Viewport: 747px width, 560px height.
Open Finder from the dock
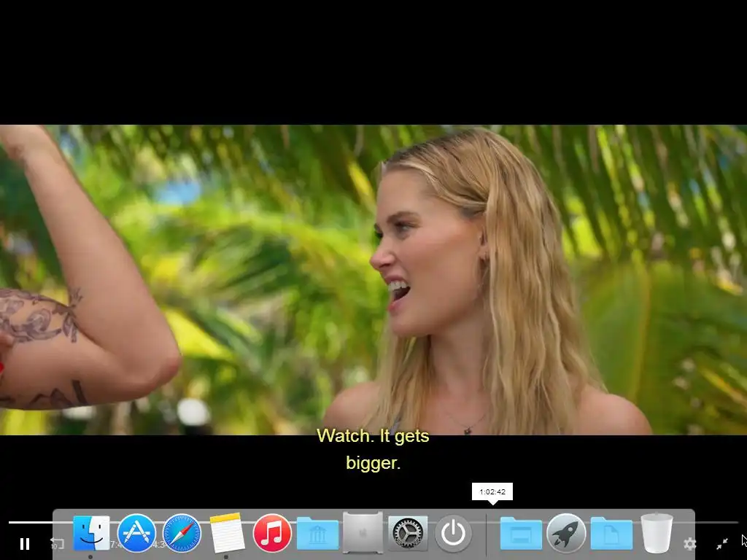click(91, 533)
